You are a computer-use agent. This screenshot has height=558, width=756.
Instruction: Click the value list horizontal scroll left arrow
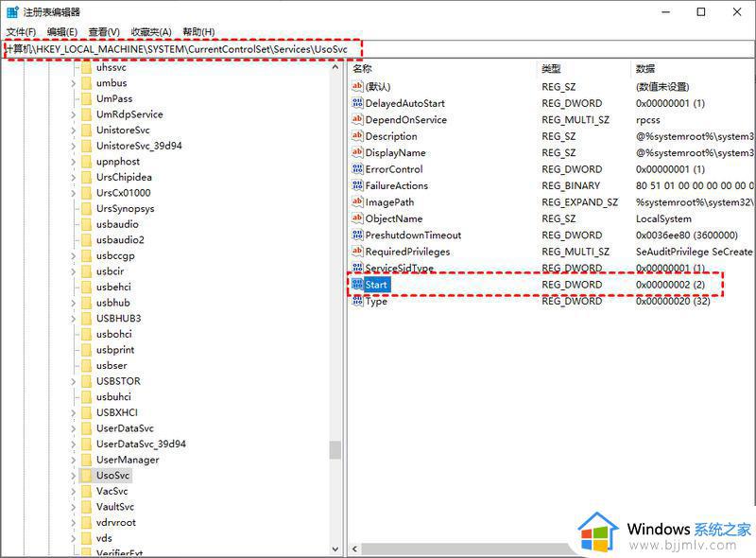point(355,549)
